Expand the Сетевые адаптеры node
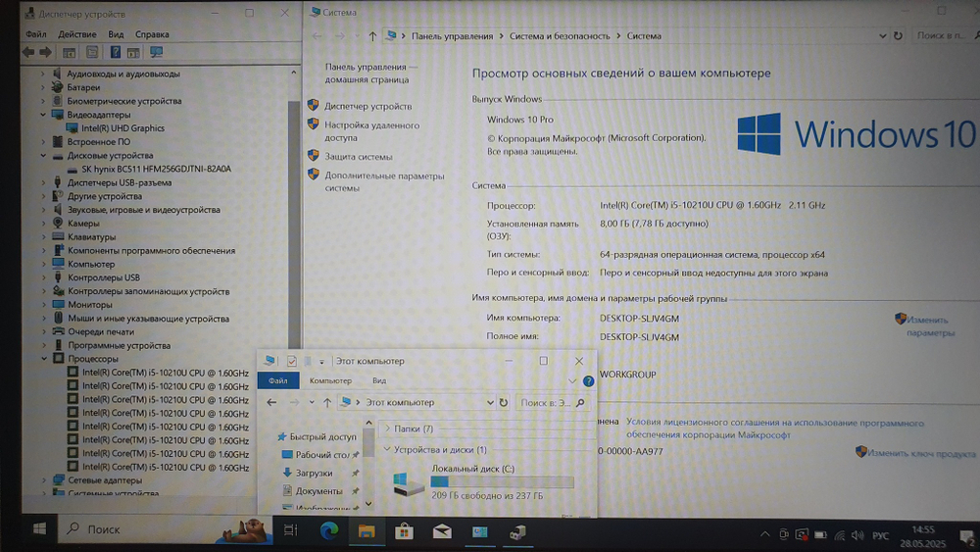This screenshot has width=980, height=552. pos(44,480)
